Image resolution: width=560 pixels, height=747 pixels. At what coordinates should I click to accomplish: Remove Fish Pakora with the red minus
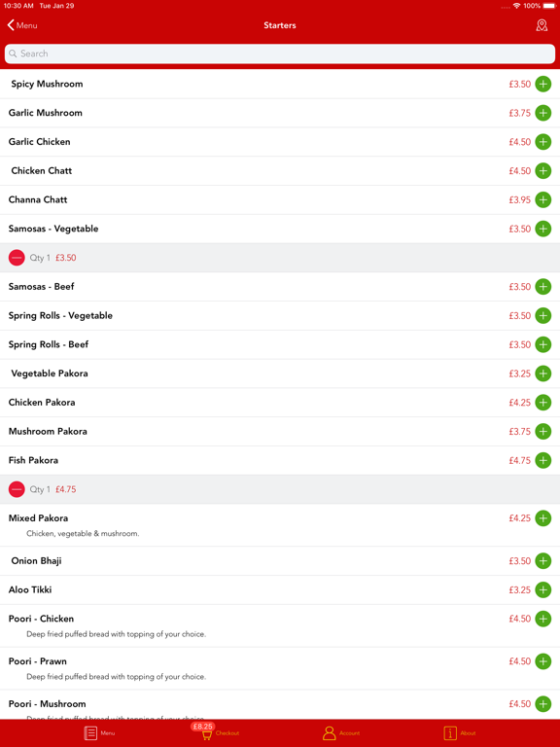[17, 490]
